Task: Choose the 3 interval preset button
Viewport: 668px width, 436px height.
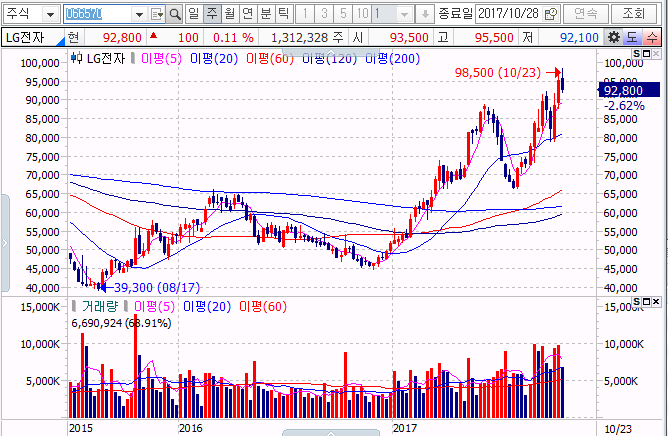Action: pos(324,14)
